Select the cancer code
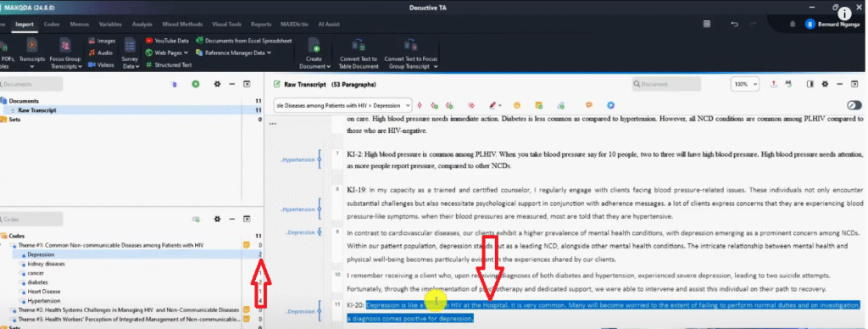The width and height of the screenshot is (868, 329). point(36,273)
